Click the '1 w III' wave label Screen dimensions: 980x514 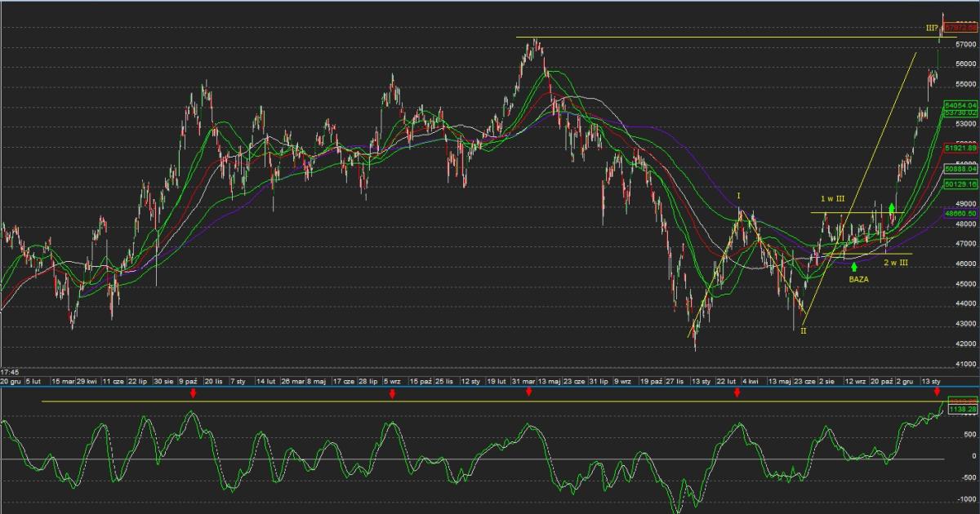(x=832, y=198)
